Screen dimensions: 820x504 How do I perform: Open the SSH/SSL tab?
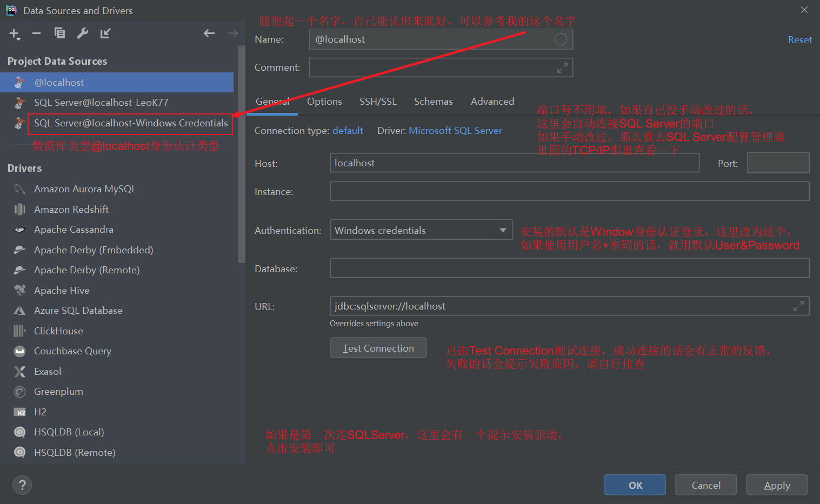tap(378, 102)
